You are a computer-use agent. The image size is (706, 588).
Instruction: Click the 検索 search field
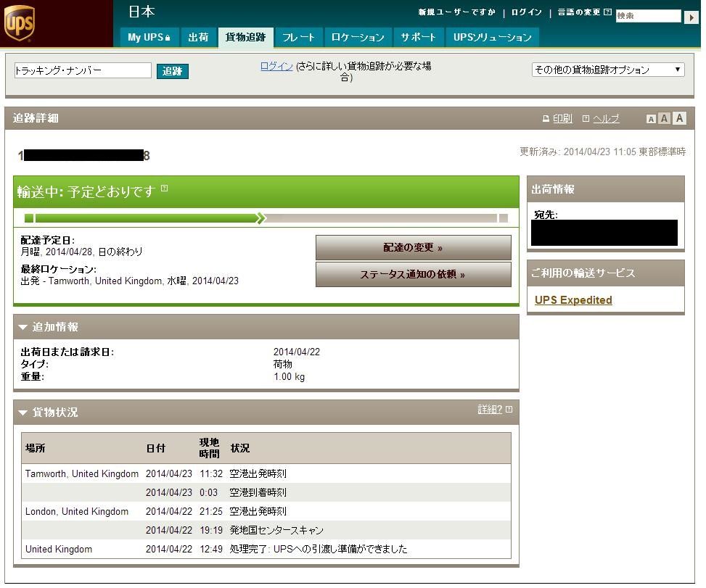pyautogui.click(x=649, y=16)
